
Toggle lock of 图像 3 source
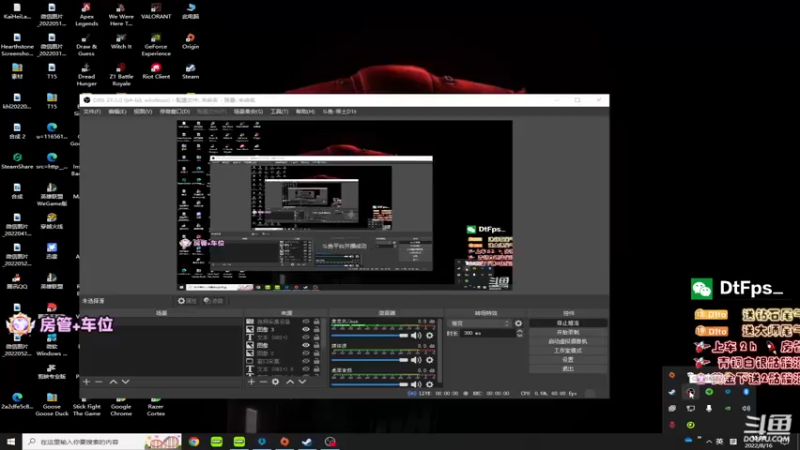[x=317, y=330]
